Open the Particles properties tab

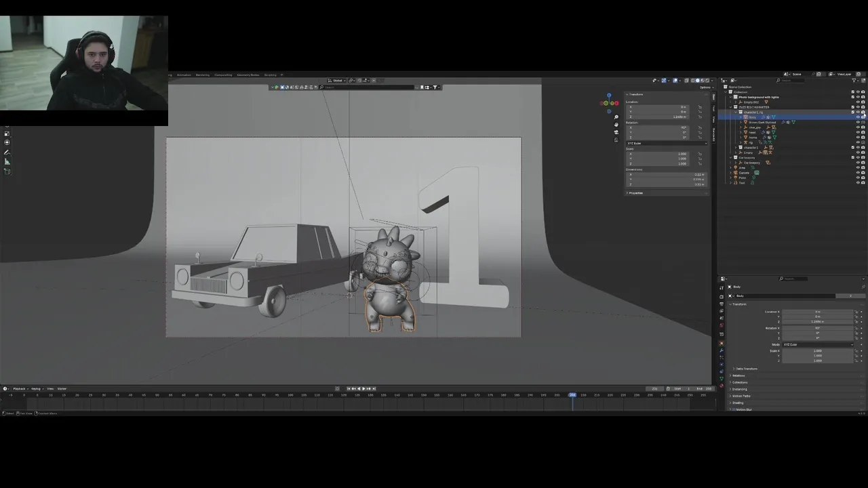point(722,357)
